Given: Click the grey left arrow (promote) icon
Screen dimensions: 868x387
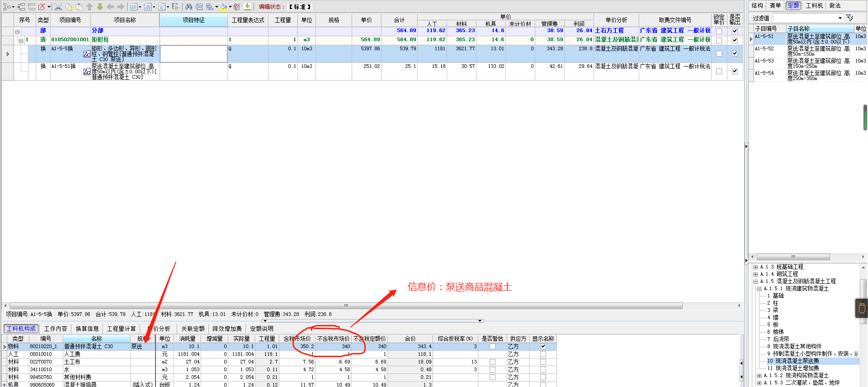Looking at the screenshot, I should (x=110, y=7).
